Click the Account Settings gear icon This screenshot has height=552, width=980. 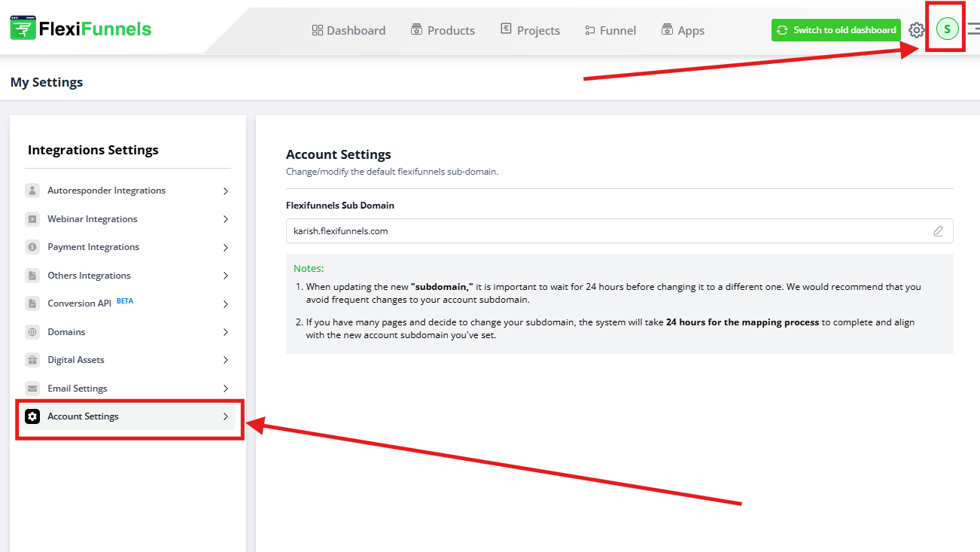pyautogui.click(x=32, y=416)
